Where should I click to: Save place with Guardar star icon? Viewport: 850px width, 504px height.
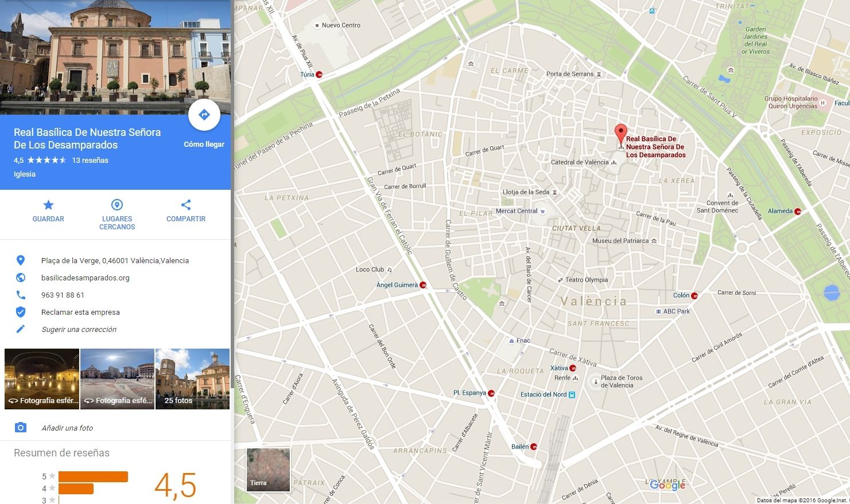coord(48,205)
